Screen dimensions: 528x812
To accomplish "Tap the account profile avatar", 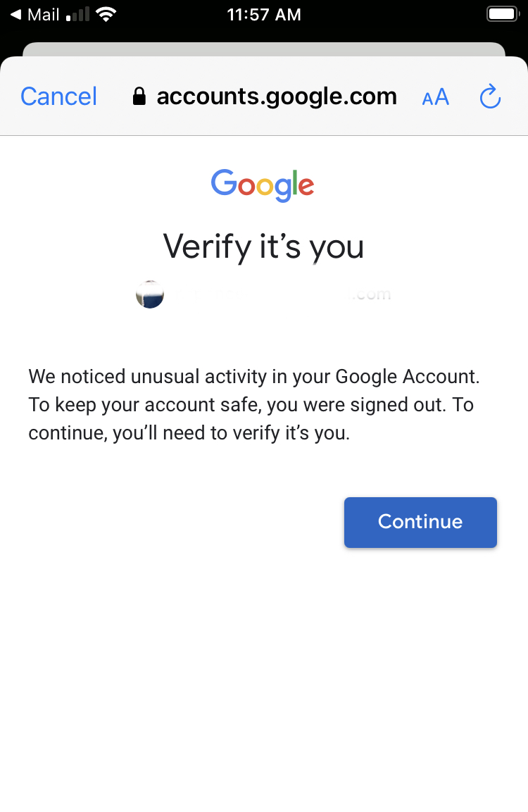I will click(x=150, y=294).
